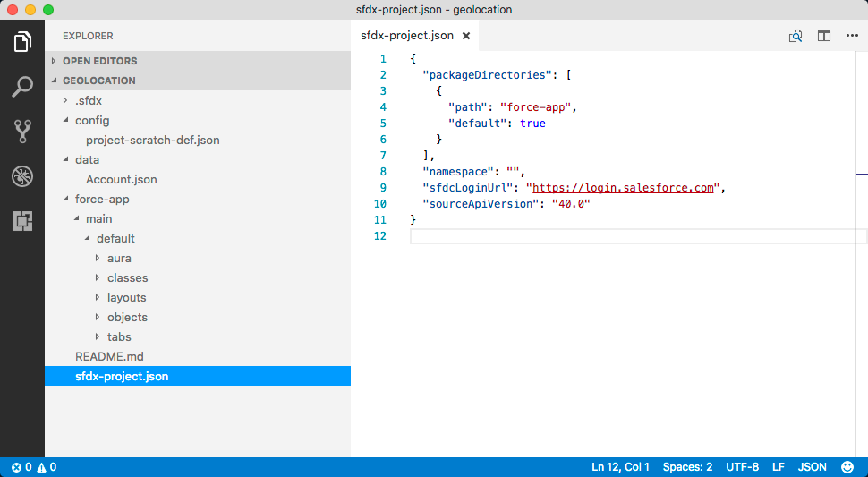Click the "force-app" string value

(536, 106)
